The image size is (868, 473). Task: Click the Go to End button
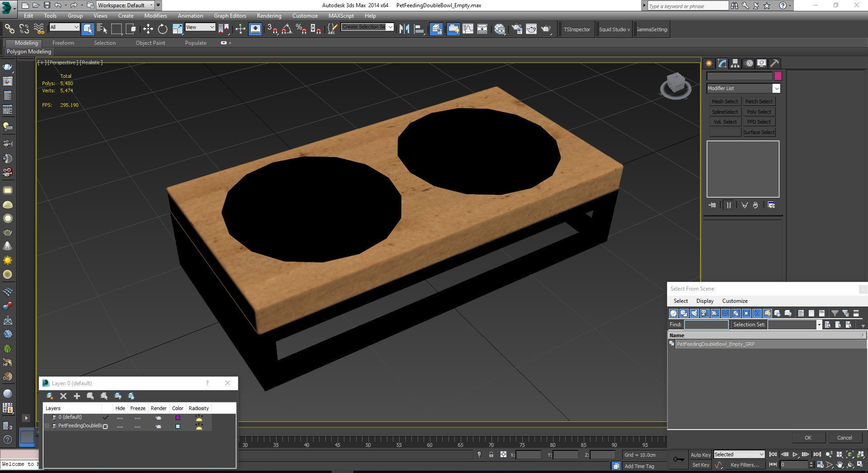[817, 454]
